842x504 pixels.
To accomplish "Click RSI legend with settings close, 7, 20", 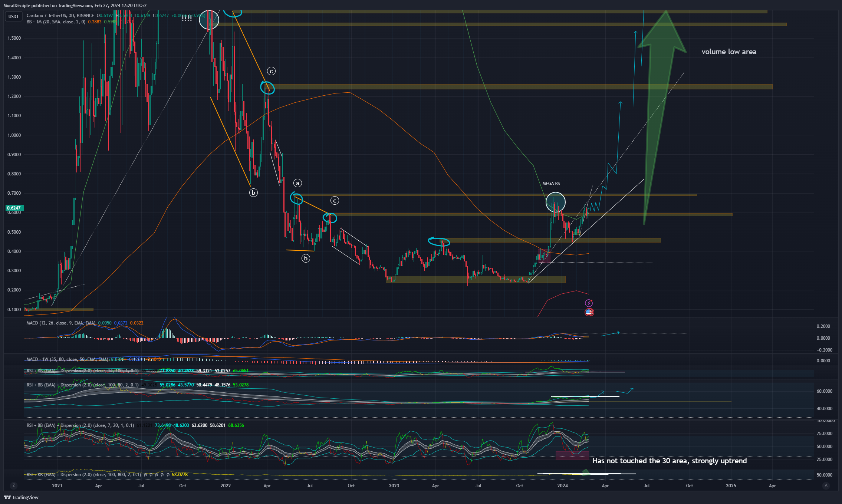I will [80, 425].
